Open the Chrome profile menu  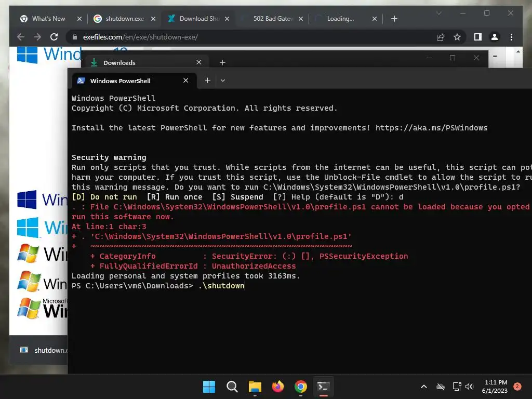click(x=495, y=37)
